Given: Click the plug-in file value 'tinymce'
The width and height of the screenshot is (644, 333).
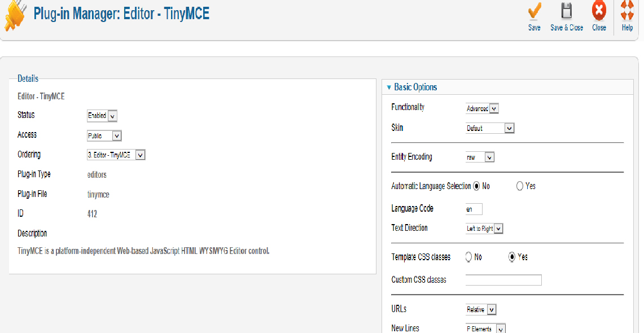Looking at the screenshot, I should [98, 195].
